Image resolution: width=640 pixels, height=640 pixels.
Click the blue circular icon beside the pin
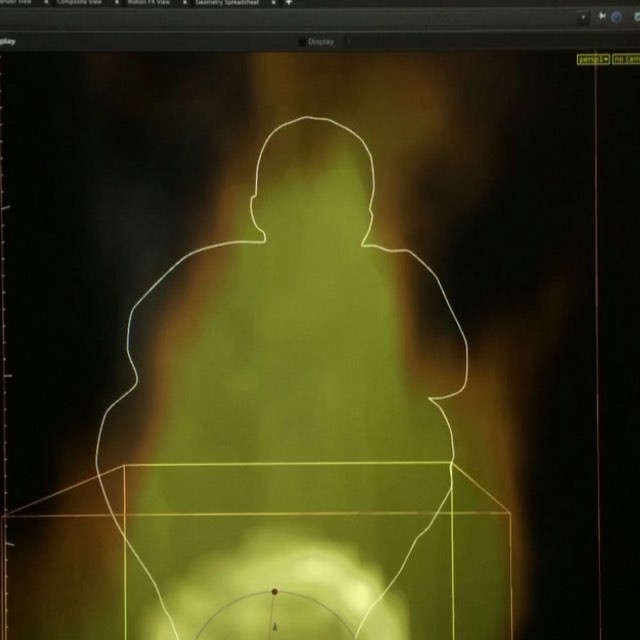click(x=616, y=17)
